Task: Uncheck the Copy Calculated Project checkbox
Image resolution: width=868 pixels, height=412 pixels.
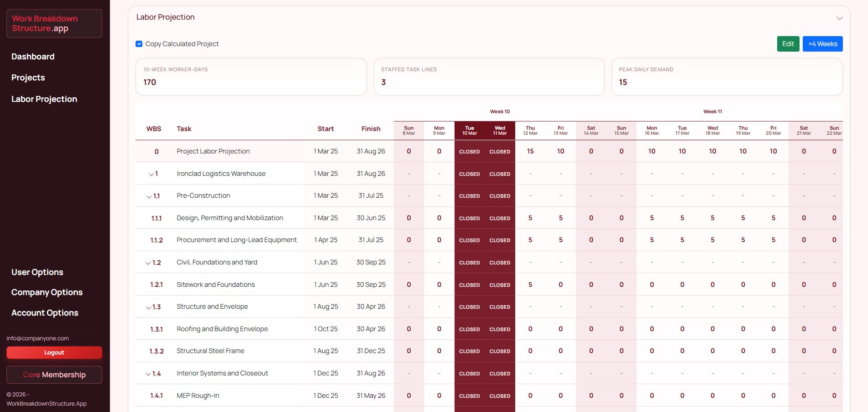Action: coord(139,44)
